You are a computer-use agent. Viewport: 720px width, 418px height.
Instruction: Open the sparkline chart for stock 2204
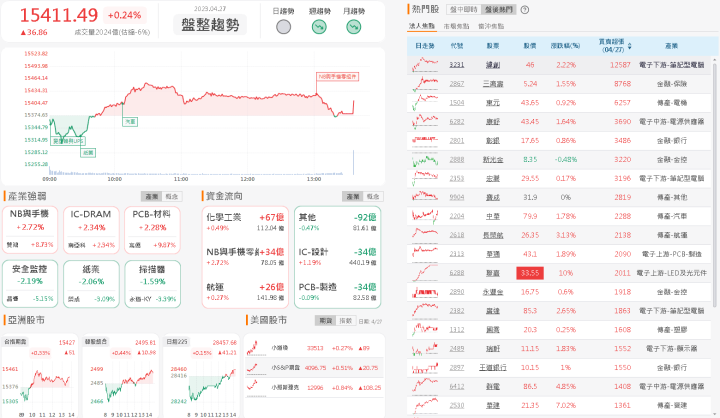coord(425,216)
